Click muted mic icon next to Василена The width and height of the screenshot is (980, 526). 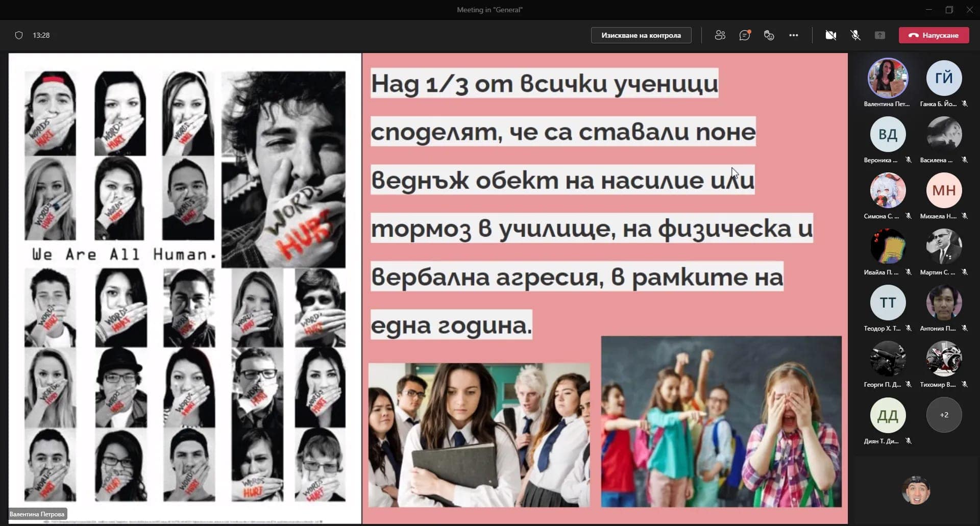(965, 160)
